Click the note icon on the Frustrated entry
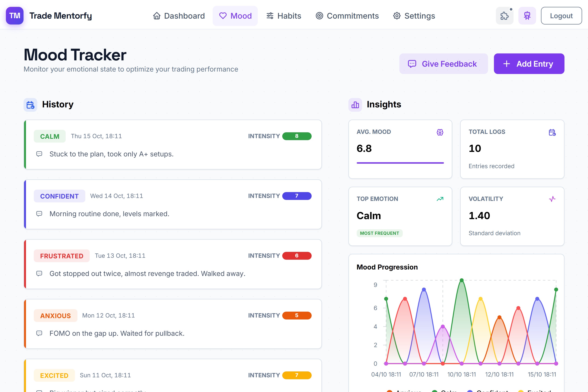Viewport: 588px width, 392px height. pyautogui.click(x=39, y=273)
